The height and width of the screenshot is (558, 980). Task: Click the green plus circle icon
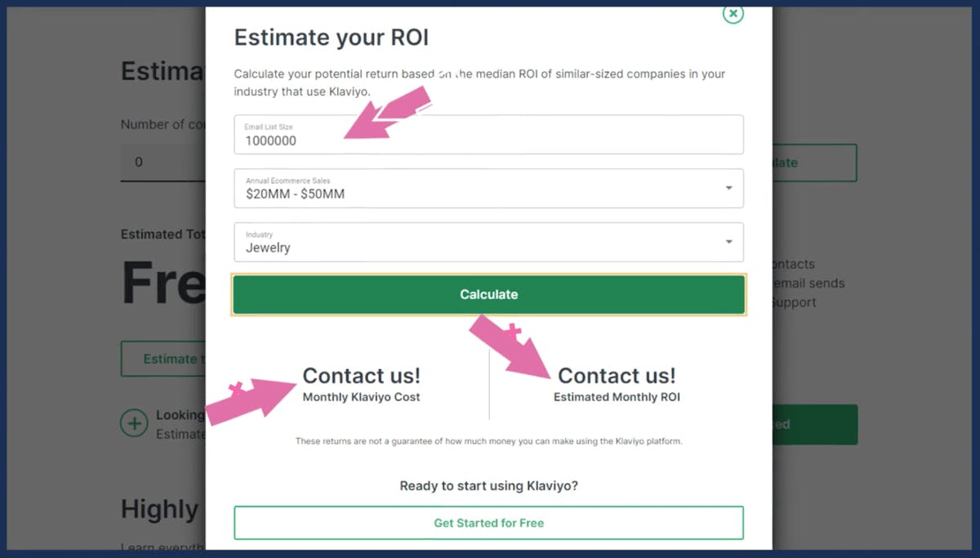pyautogui.click(x=134, y=423)
